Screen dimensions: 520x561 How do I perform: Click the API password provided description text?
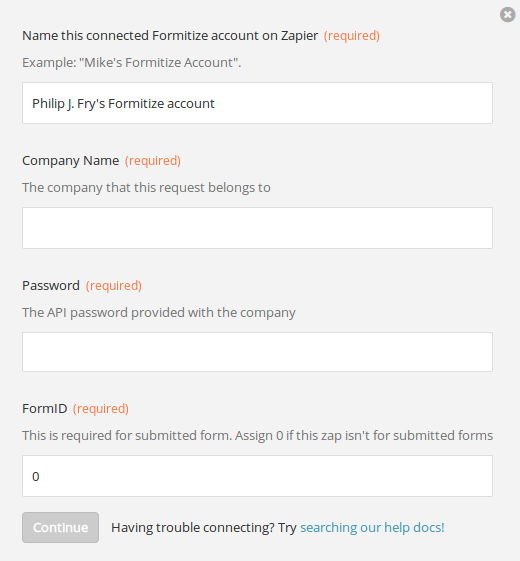(159, 312)
